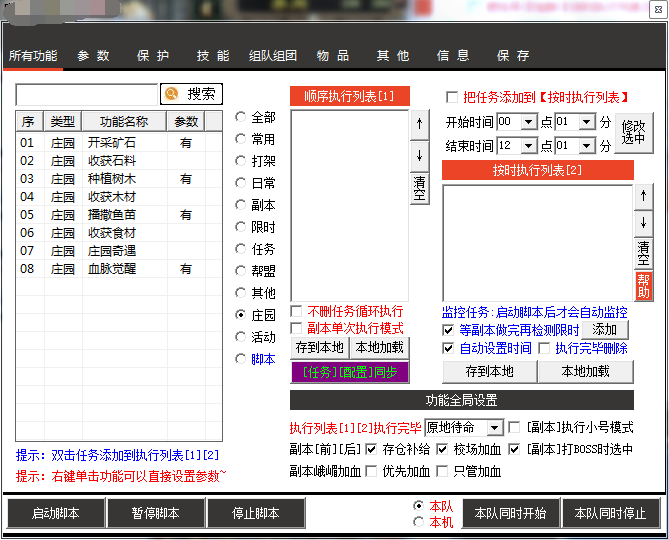
Task: Open 开始时间 hour dropdown
Action: point(529,122)
